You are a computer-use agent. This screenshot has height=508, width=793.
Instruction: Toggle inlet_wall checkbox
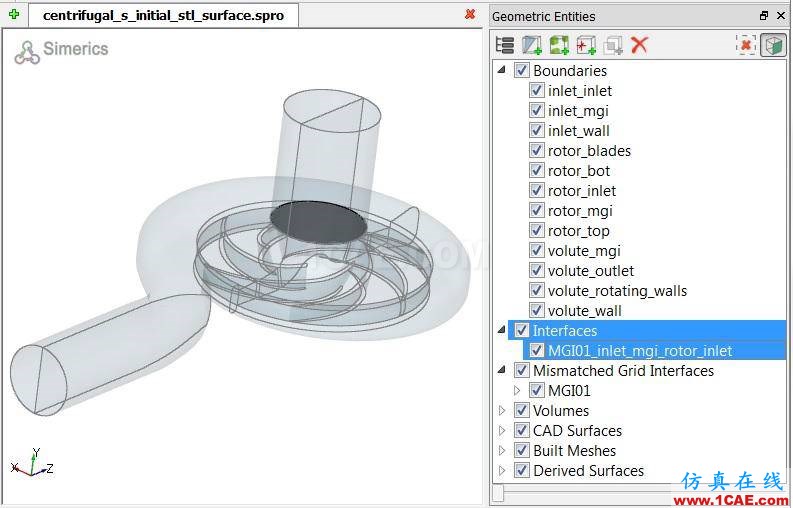tap(537, 131)
